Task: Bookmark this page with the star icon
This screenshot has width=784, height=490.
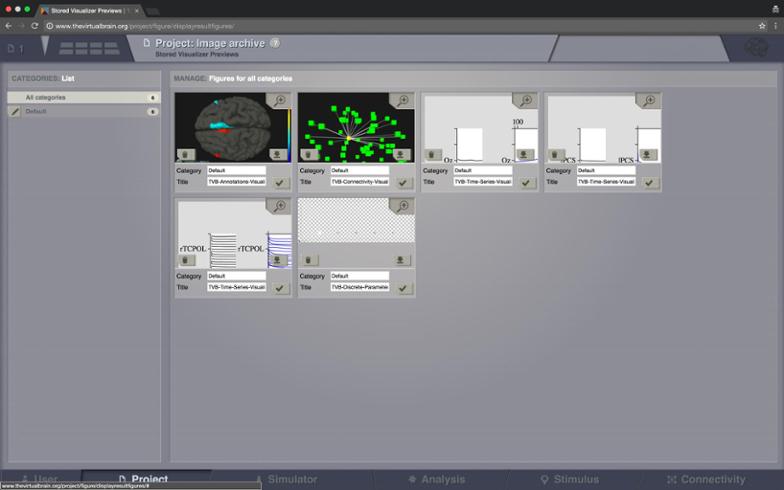Action: [762, 25]
